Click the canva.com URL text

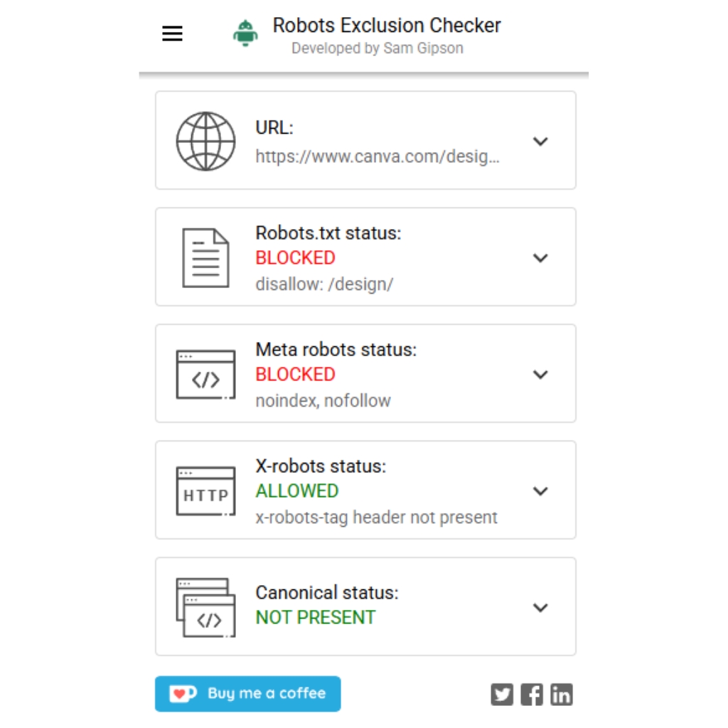378,156
